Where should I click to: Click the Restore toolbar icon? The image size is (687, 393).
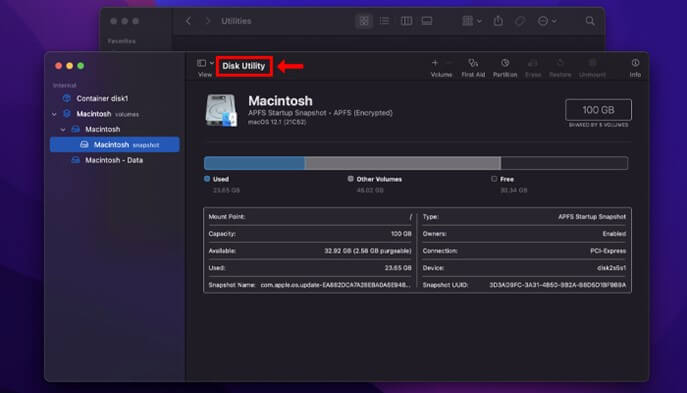tap(560, 63)
